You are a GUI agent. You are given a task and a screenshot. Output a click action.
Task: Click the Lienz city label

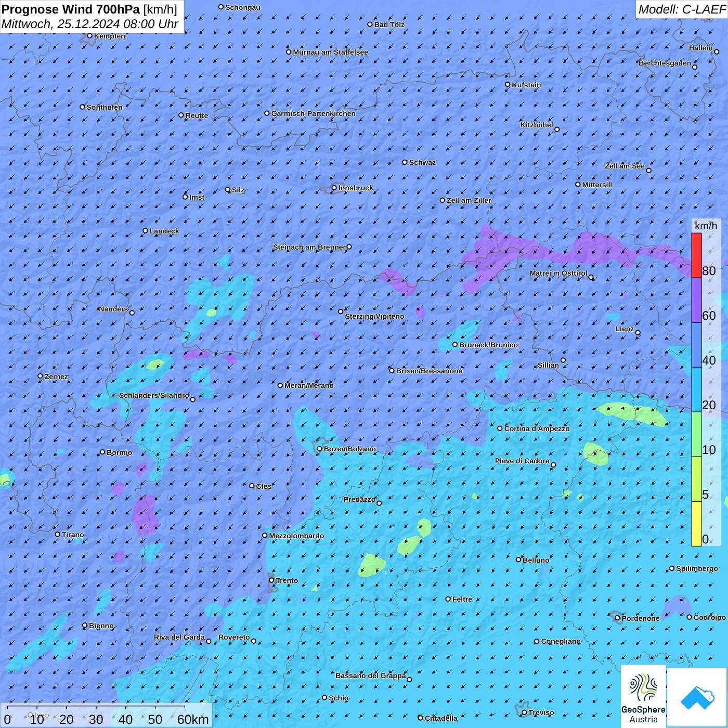[625, 329]
